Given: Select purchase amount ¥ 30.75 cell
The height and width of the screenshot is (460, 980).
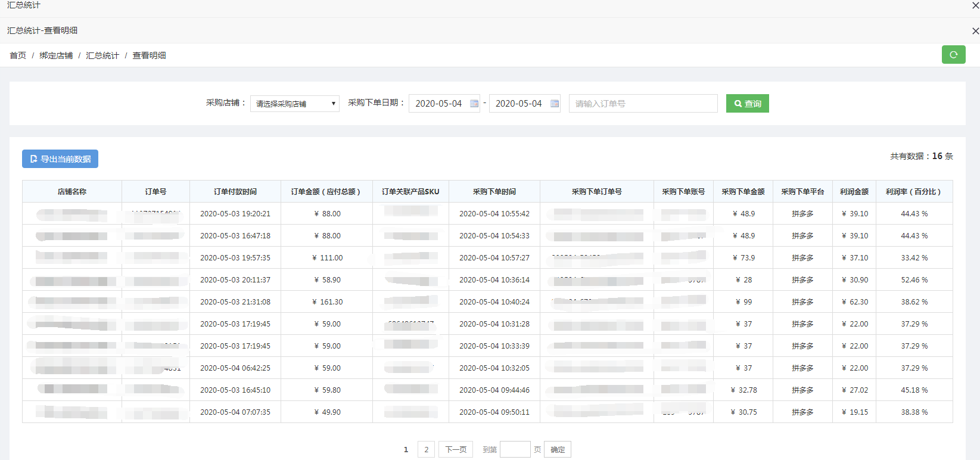Looking at the screenshot, I should (743, 412).
